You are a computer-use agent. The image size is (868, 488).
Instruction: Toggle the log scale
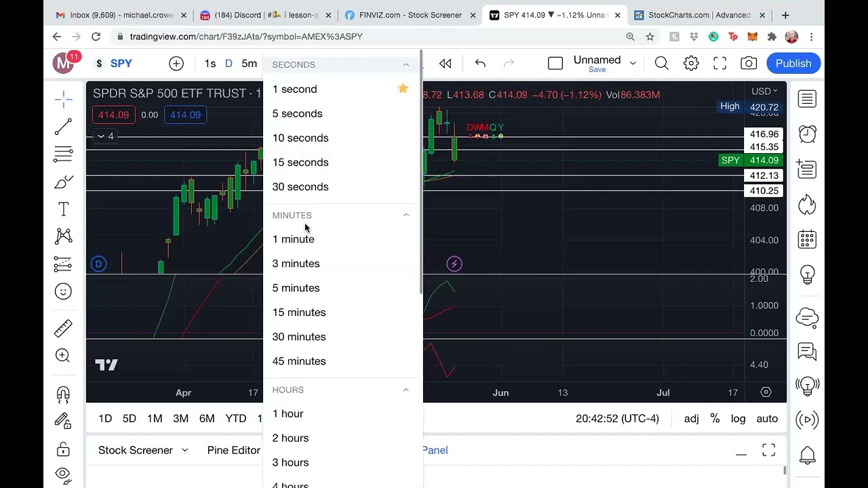click(738, 418)
